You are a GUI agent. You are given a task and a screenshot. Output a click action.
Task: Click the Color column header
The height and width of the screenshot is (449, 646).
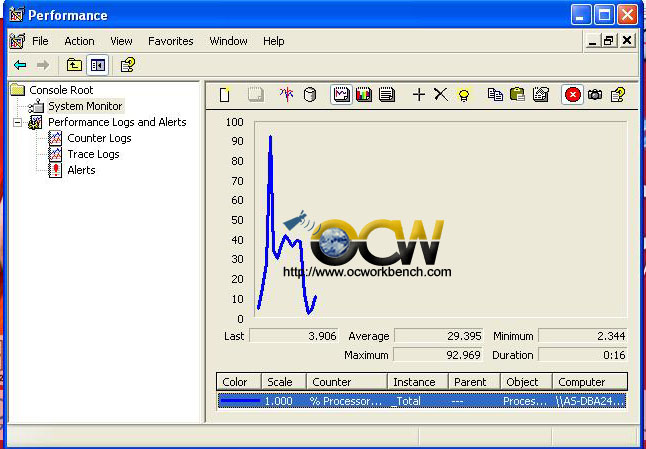pos(239,382)
